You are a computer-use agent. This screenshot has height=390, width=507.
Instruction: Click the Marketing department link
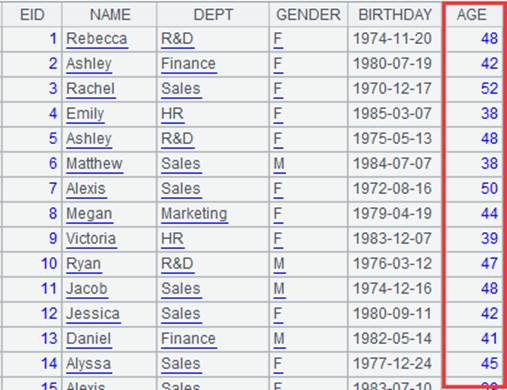[x=194, y=214]
